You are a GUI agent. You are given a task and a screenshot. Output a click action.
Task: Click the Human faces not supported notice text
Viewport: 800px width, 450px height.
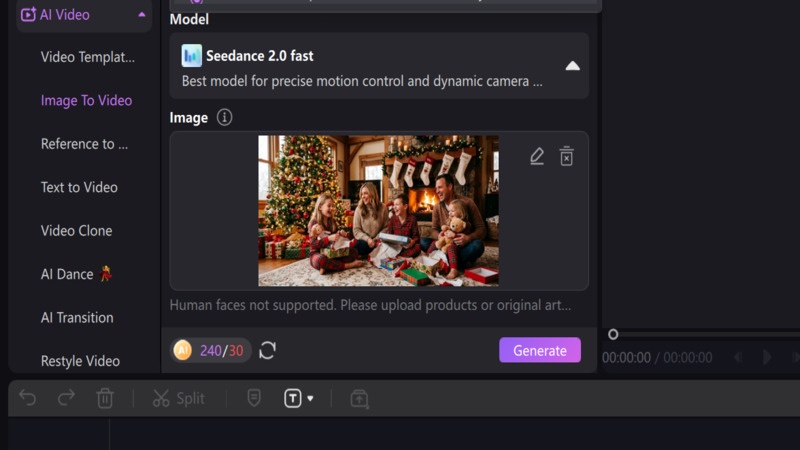(370, 305)
